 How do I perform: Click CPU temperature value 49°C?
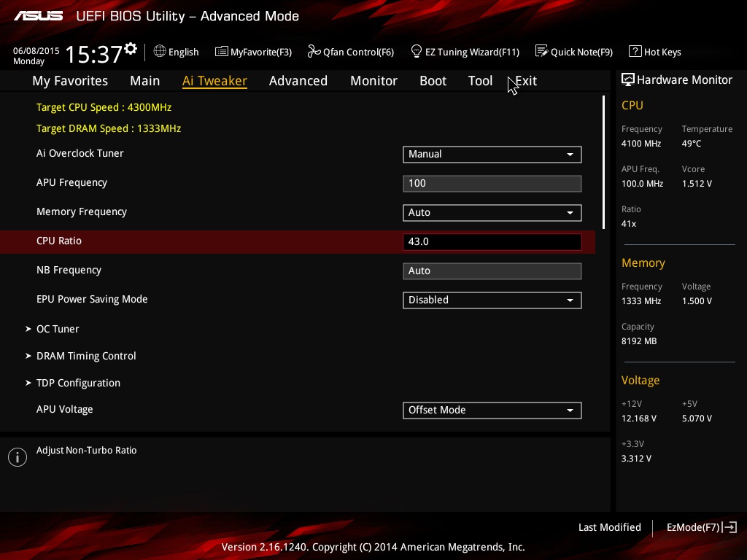coord(692,144)
